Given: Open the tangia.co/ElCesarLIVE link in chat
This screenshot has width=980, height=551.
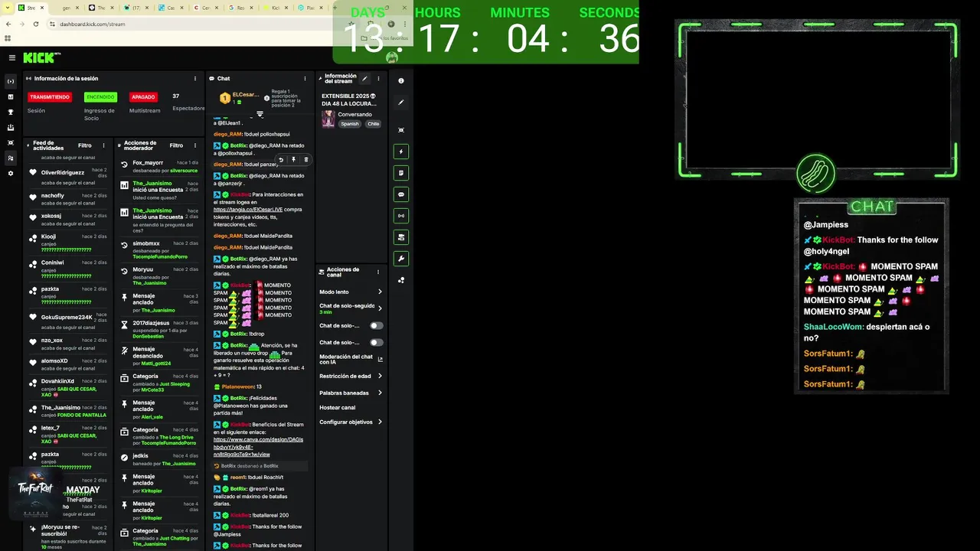Looking at the screenshot, I should coord(248,210).
